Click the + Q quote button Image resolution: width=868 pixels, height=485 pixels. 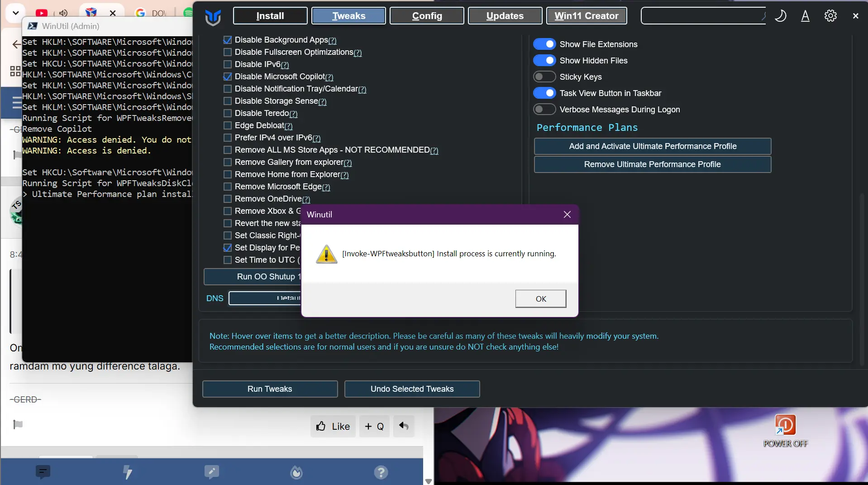click(374, 426)
